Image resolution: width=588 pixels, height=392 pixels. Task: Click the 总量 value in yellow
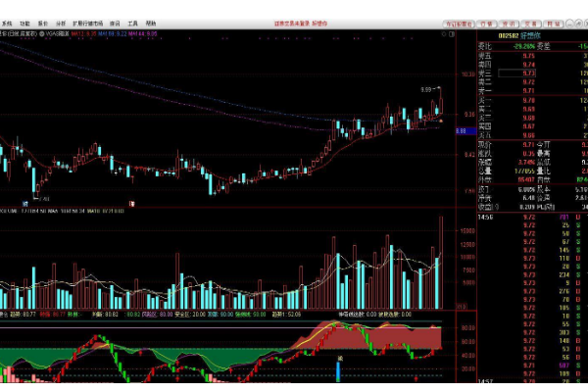(524, 171)
